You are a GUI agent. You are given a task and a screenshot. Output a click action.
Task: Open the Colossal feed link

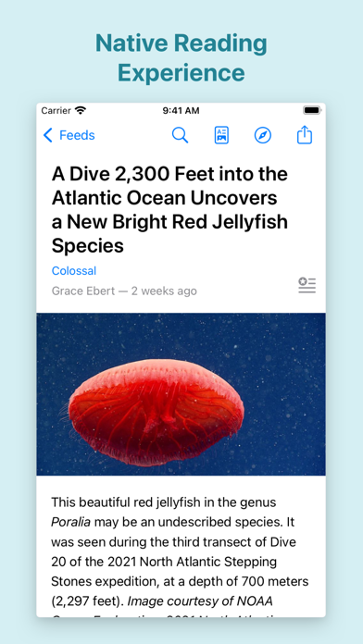[x=74, y=271]
